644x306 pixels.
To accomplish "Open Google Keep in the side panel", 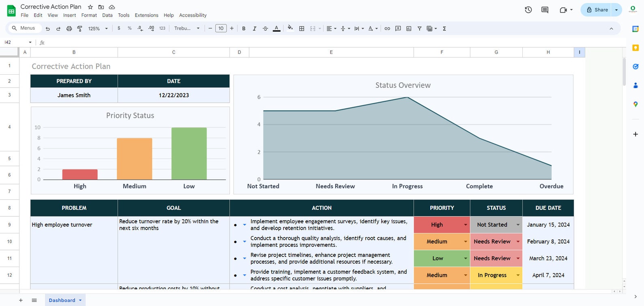I will pyautogui.click(x=635, y=48).
